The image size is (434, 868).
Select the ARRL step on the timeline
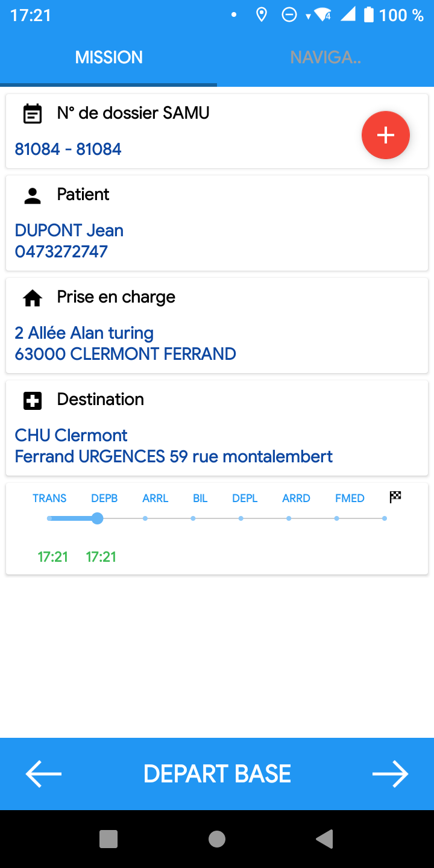pos(145,518)
